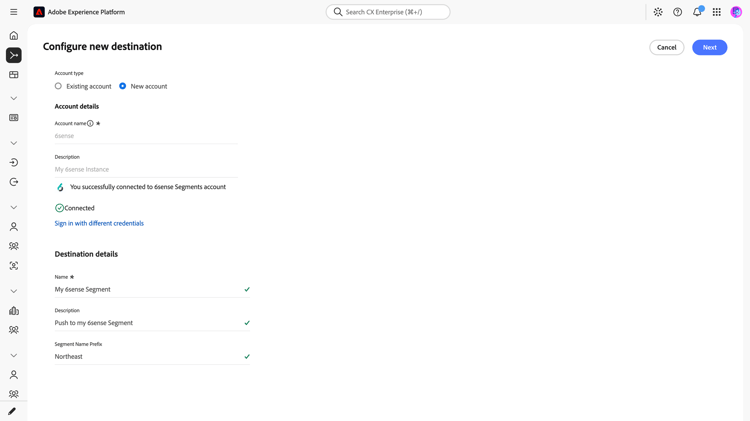Click the checkmark in the Northeast field

[247, 356]
